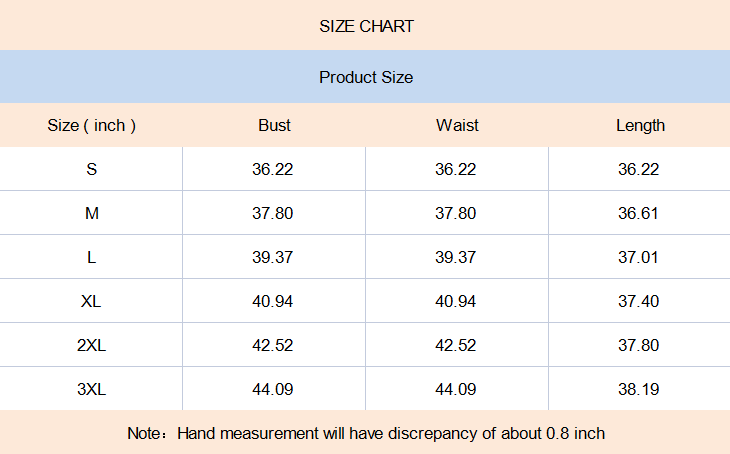This screenshot has height=454, width=730.
Task: Click the Product Size header band
Action: pyautogui.click(x=366, y=77)
